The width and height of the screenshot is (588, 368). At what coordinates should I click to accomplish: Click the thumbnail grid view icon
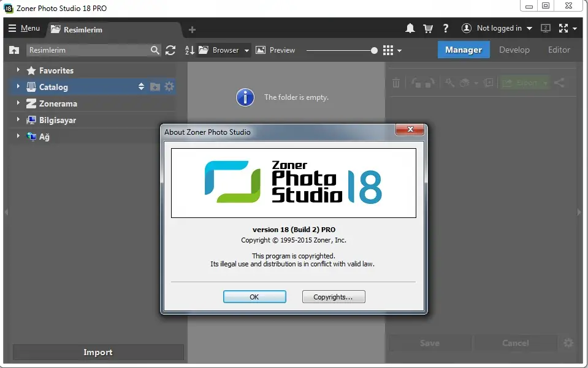pos(388,50)
